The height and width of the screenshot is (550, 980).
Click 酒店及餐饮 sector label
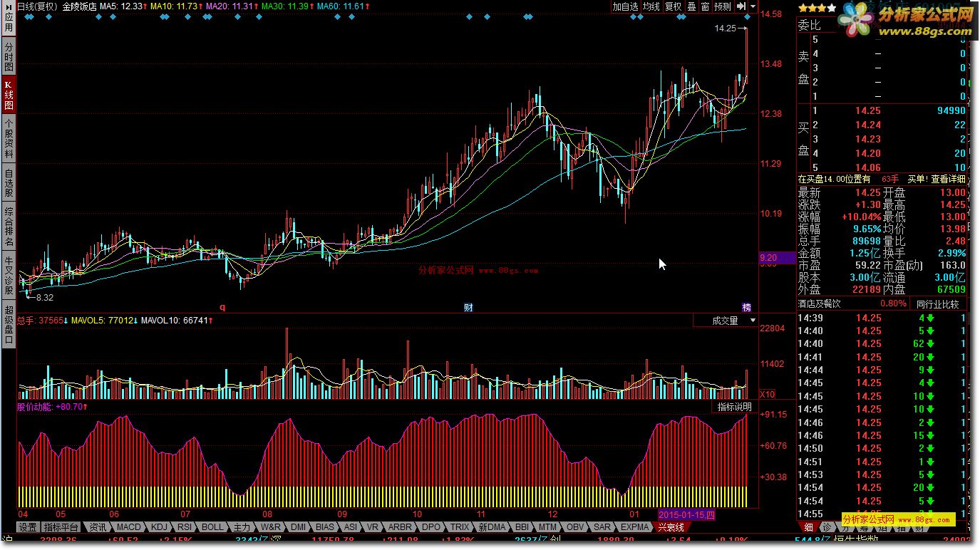click(x=819, y=303)
